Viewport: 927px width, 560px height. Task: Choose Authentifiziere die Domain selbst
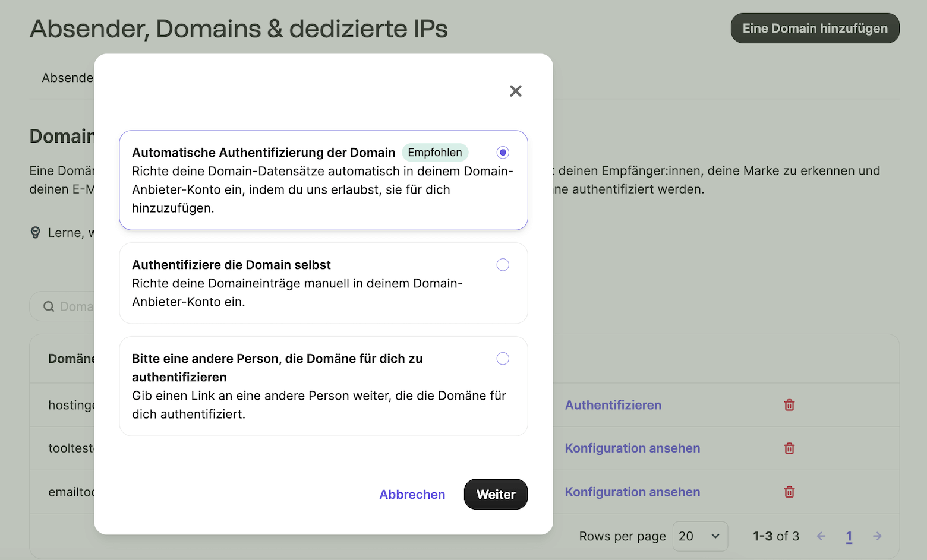[x=503, y=264]
